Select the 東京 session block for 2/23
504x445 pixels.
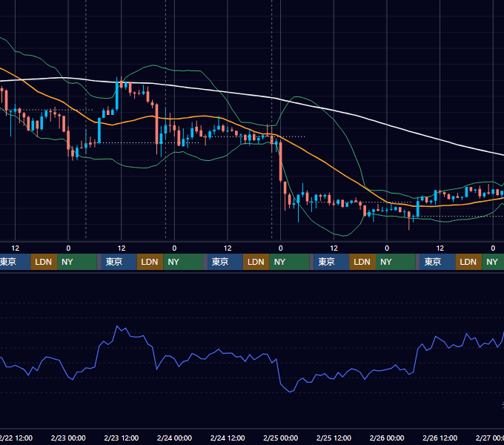pyautogui.click(x=119, y=262)
